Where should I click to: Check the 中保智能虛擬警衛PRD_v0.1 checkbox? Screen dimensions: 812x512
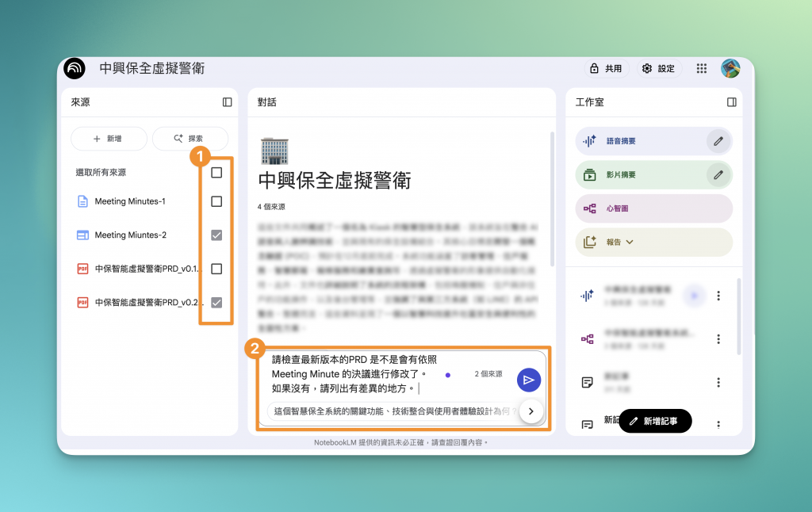[x=216, y=269]
